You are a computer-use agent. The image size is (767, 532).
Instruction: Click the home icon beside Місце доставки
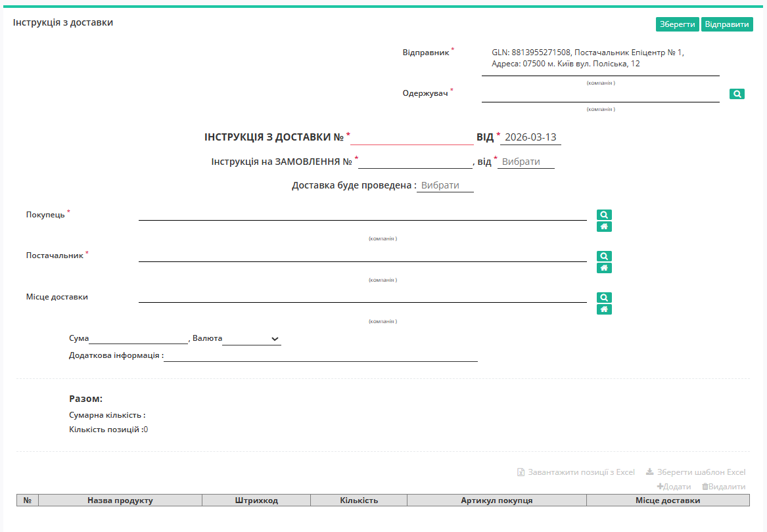(603, 309)
